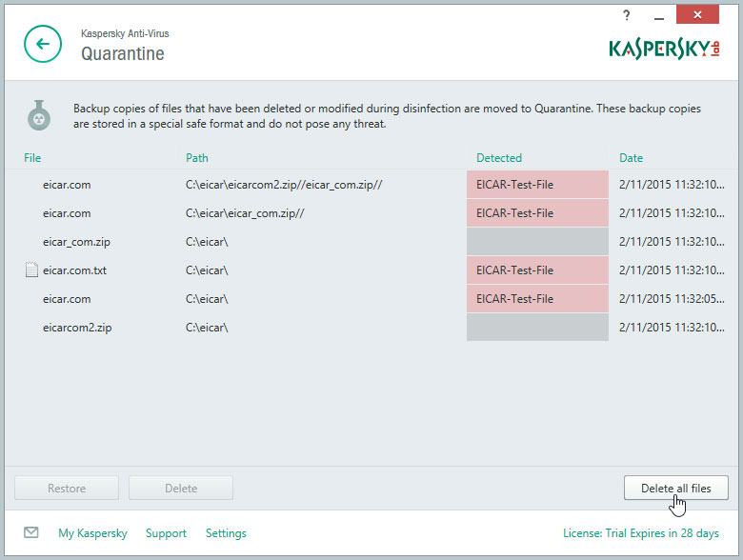This screenshot has width=743, height=560.
Task: Open help via question mark icon
Action: click(627, 15)
